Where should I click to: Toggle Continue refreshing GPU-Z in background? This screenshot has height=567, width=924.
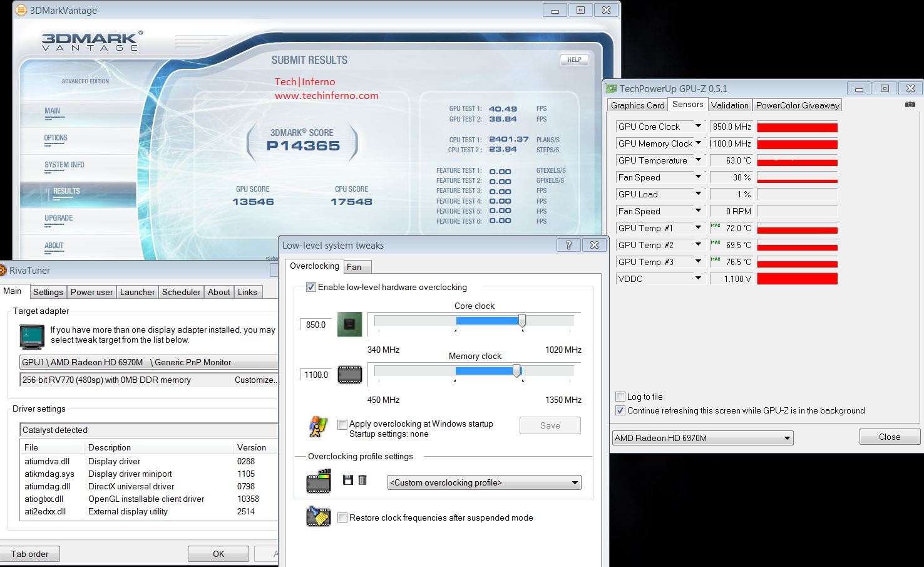pos(620,410)
